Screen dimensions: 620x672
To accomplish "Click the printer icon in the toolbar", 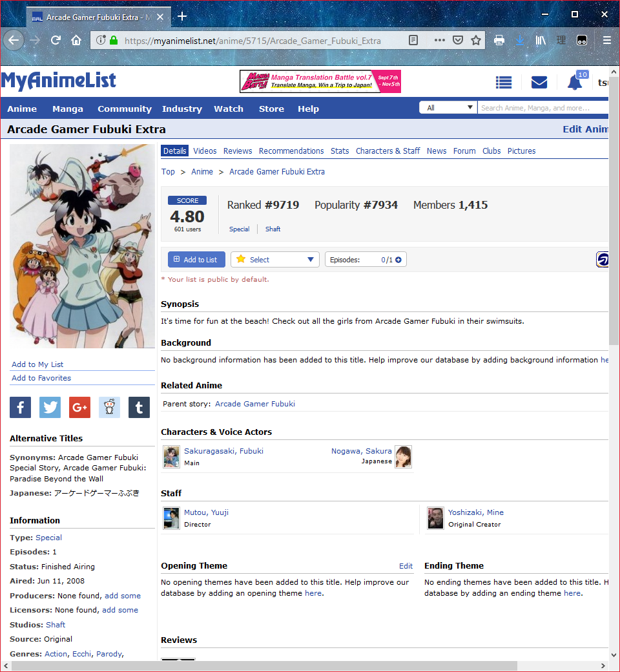I will point(499,40).
